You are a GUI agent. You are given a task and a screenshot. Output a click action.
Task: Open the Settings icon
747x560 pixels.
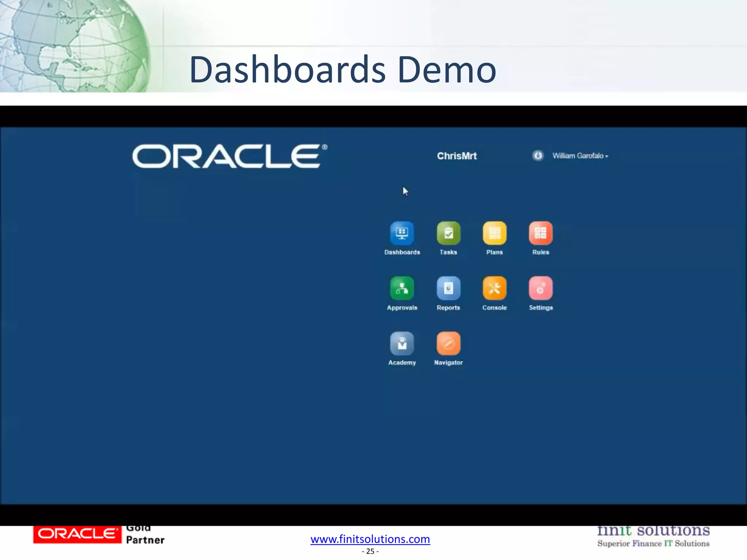tap(541, 288)
